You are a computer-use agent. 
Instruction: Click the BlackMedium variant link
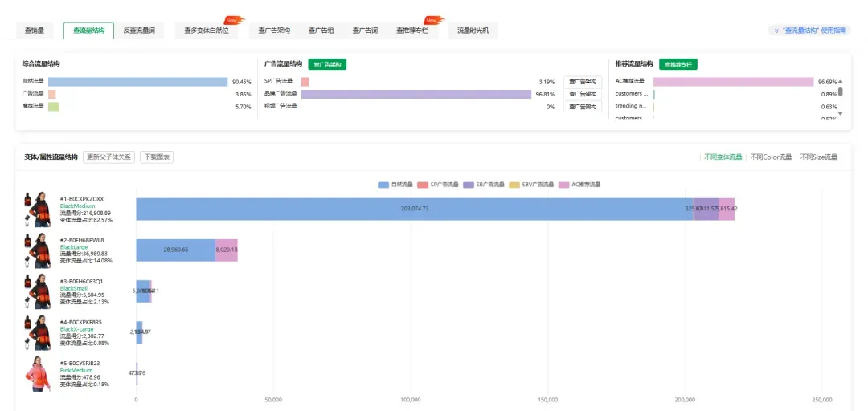click(x=76, y=206)
